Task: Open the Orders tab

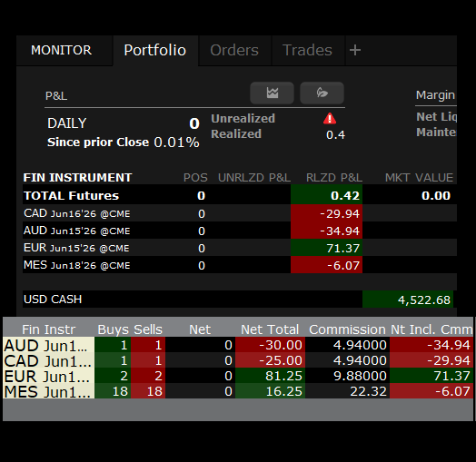Action: pos(234,50)
